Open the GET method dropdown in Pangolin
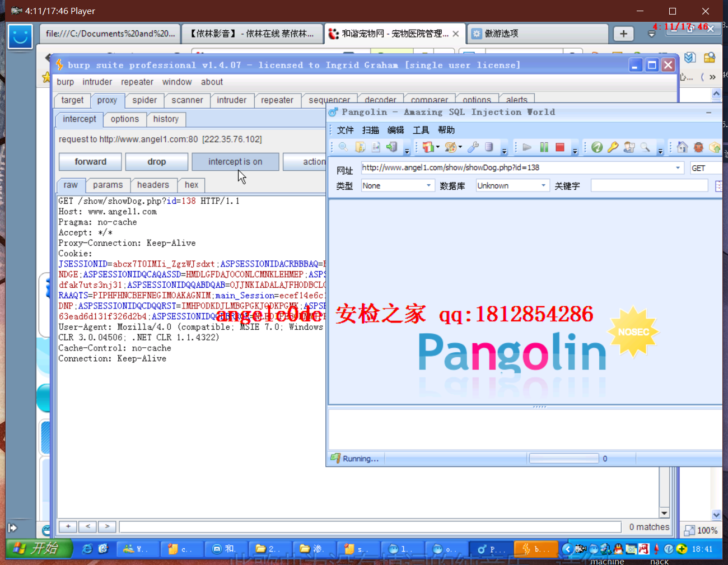The width and height of the screenshot is (728, 565). pos(706,168)
